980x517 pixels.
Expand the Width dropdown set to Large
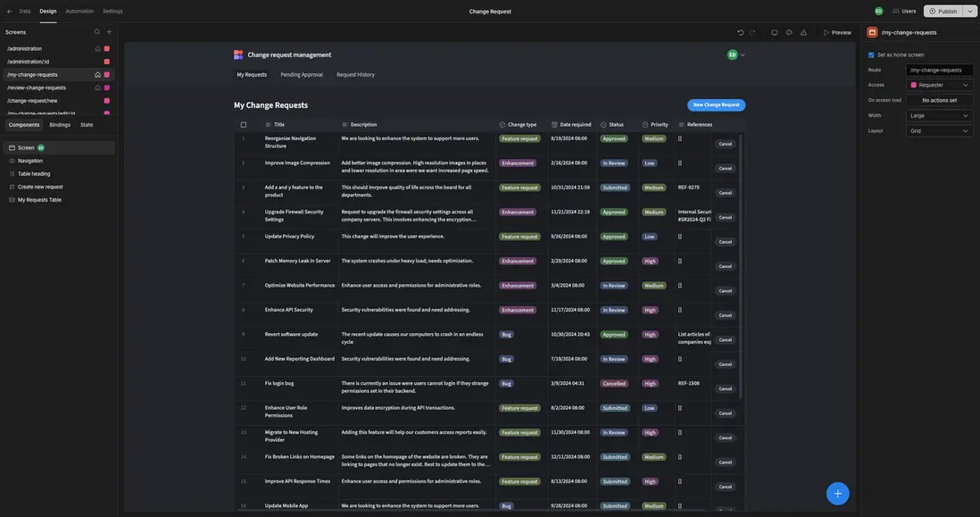click(940, 115)
